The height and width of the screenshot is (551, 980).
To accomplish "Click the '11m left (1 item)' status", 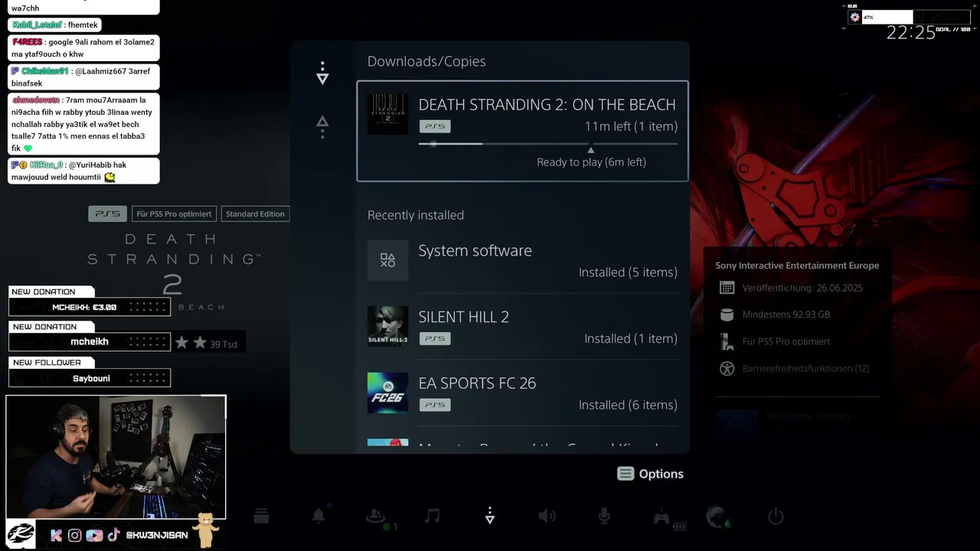I will (x=631, y=126).
